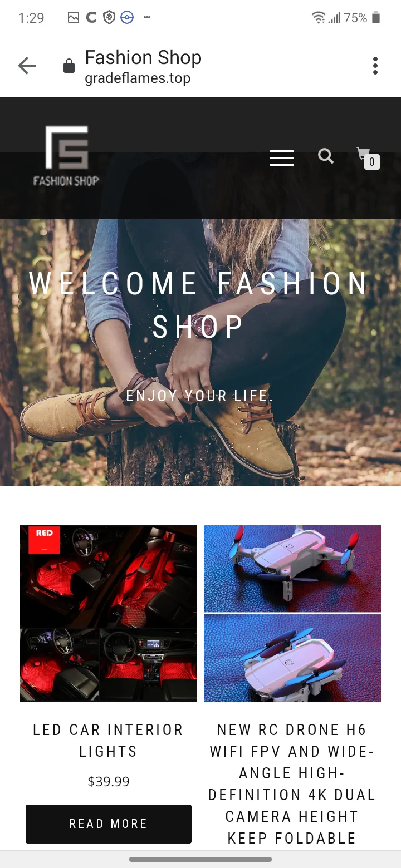Open the New RC Drone H6 title link
The image size is (401, 868).
(292, 784)
